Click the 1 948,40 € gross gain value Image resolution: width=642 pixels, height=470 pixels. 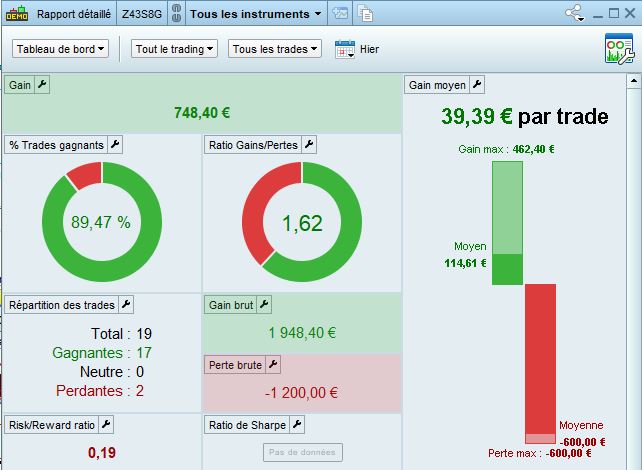[302, 333]
